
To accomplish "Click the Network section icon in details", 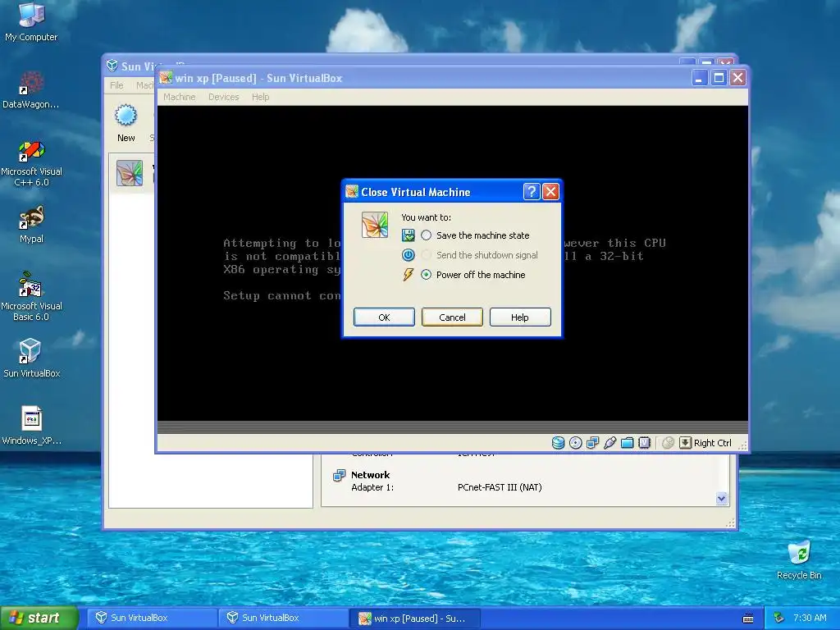I will click(339, 475).
